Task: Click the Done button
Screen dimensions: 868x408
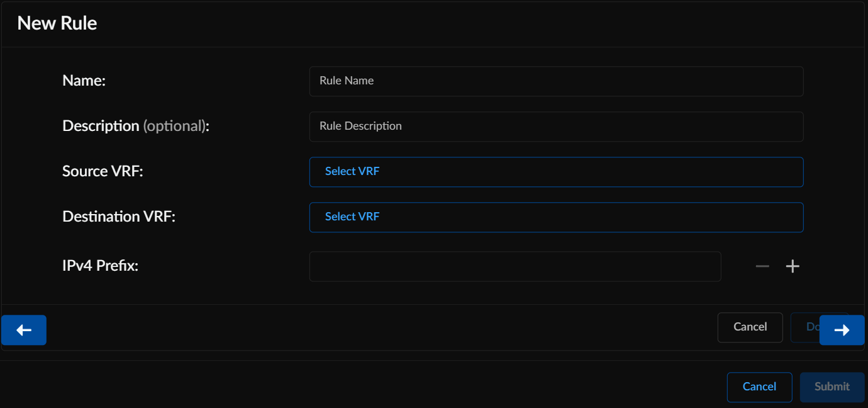Action: point(811,327)
